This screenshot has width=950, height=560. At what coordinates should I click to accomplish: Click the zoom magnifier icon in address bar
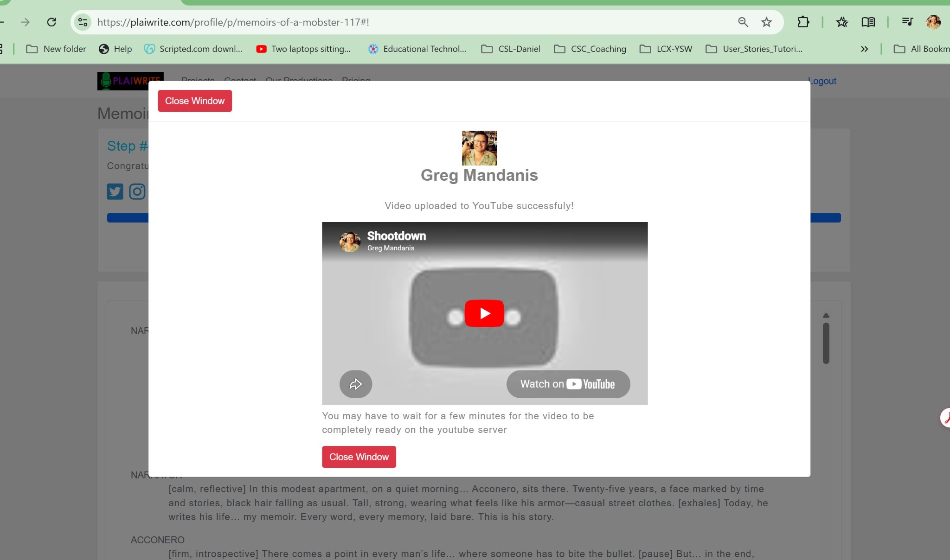(743, 22)
